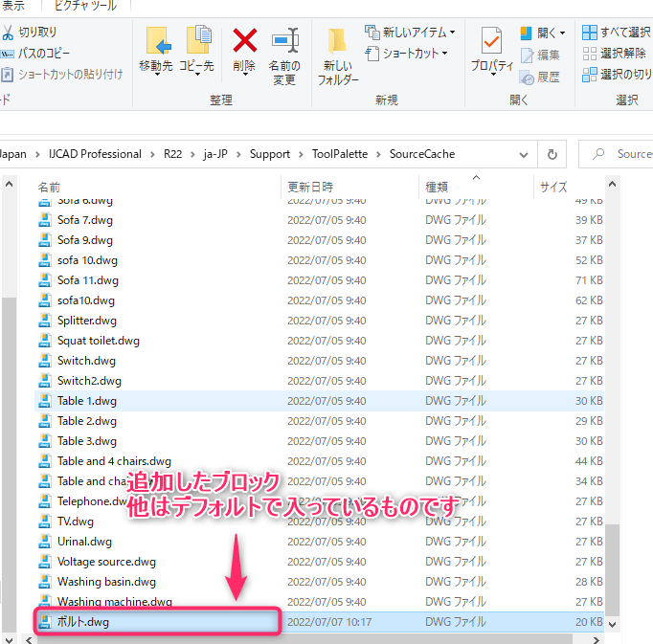653x644 pixels.
Task: Switch to the View (表示) ribbon tab
Action: click(x=12, y=6)
